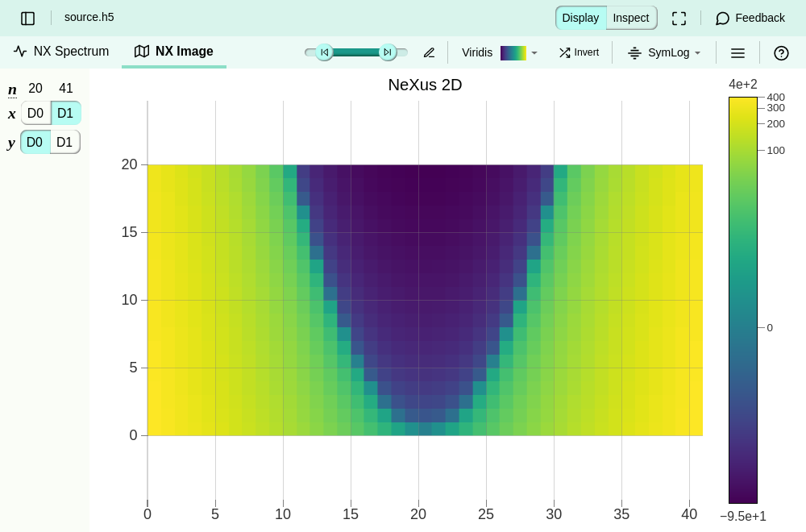
Task: Toggle the sidebar panel icon
Action: click(x=27, y=19)
